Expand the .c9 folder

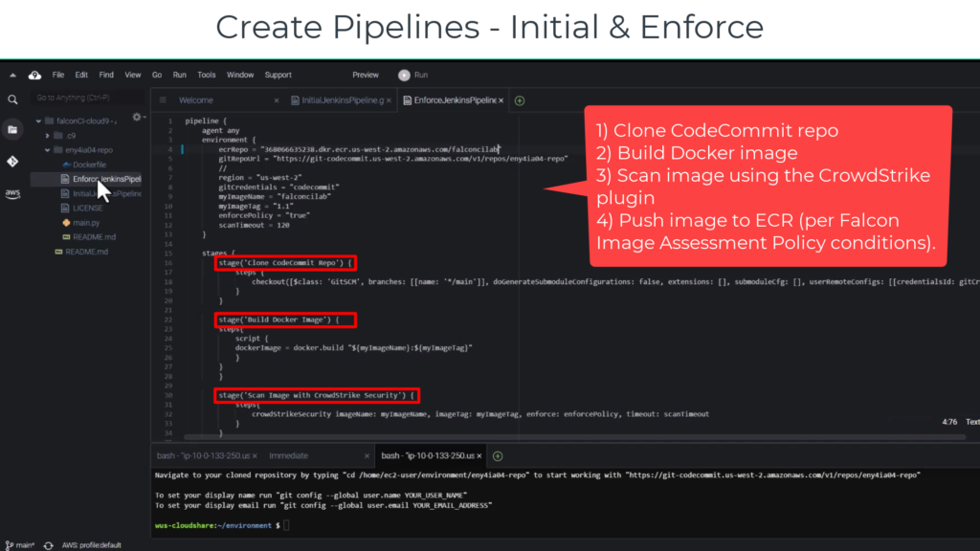tap(48, 136)
